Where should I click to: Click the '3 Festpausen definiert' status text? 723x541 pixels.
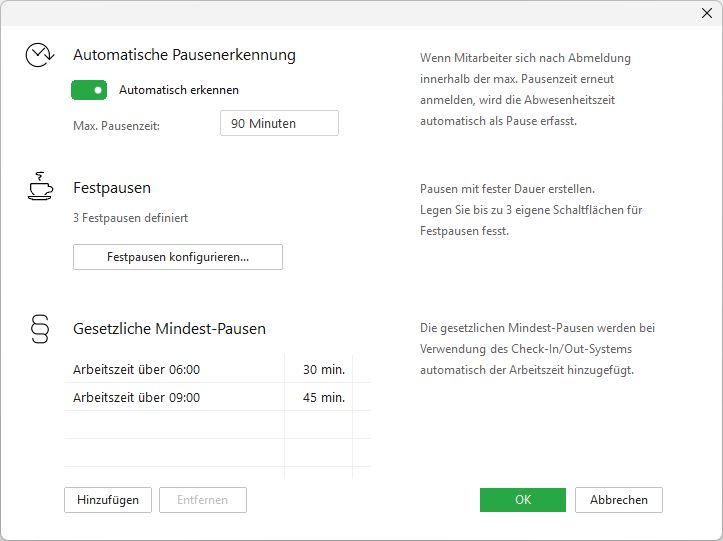coord(130,217)
